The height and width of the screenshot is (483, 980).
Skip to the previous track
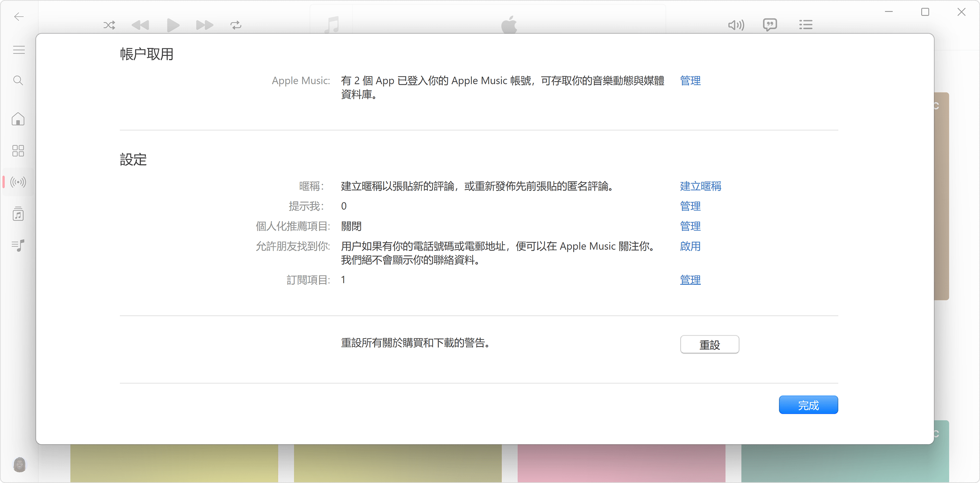140,25
